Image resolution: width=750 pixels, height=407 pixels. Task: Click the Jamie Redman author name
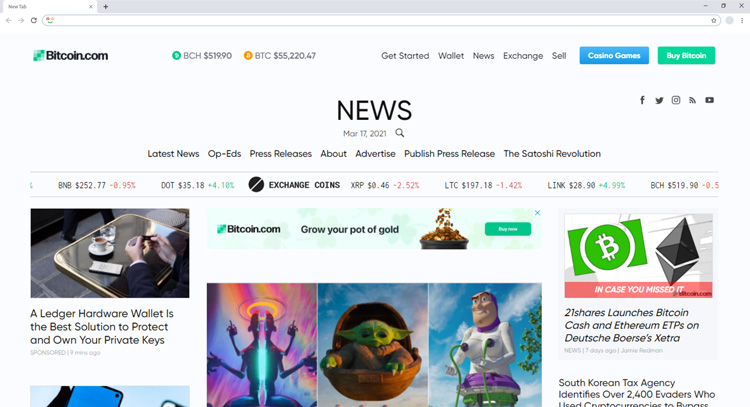point(641,351)
